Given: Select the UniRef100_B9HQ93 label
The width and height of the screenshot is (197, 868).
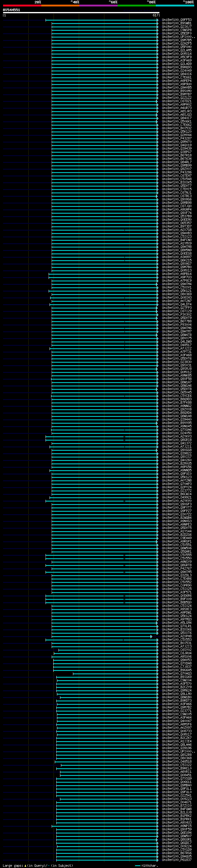Looking at the screenshot, I should [x=177, y=67].
